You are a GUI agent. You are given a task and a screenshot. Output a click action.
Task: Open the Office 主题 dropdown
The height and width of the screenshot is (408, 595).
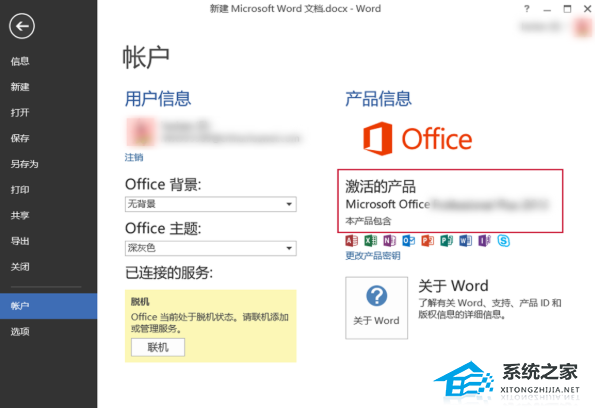(x=211, y=248)
